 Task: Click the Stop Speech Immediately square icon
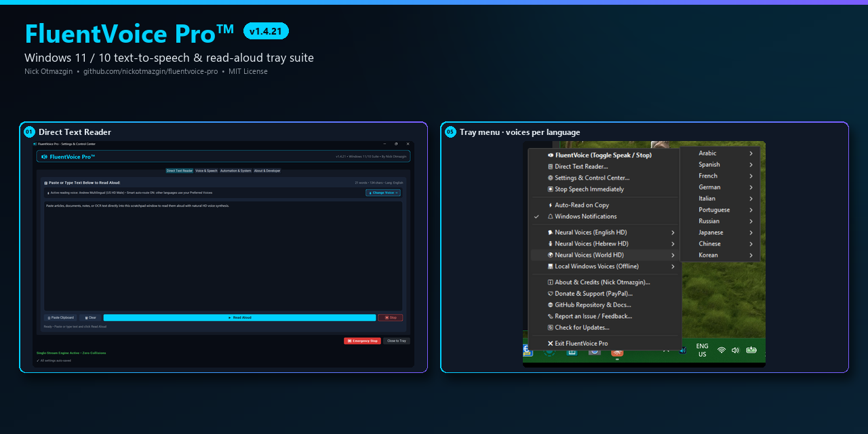click(551, 189)
